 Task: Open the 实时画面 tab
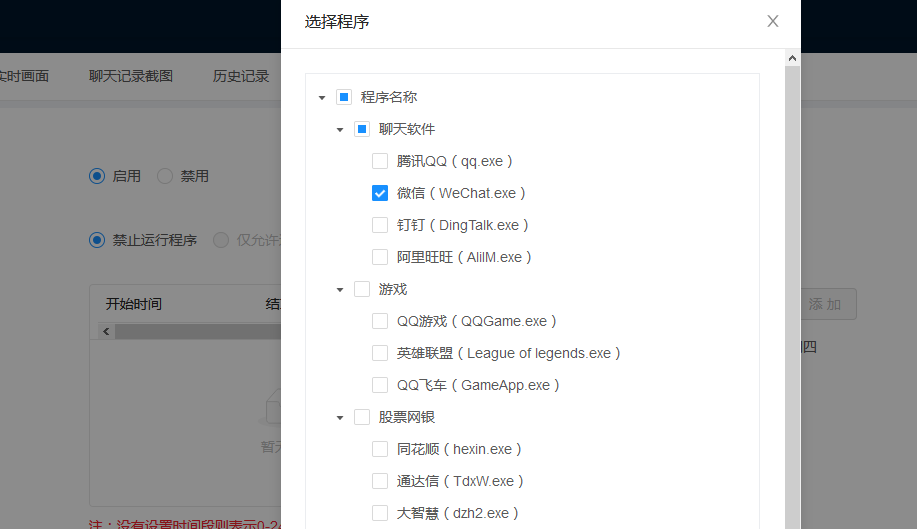(x=24, y=76)
